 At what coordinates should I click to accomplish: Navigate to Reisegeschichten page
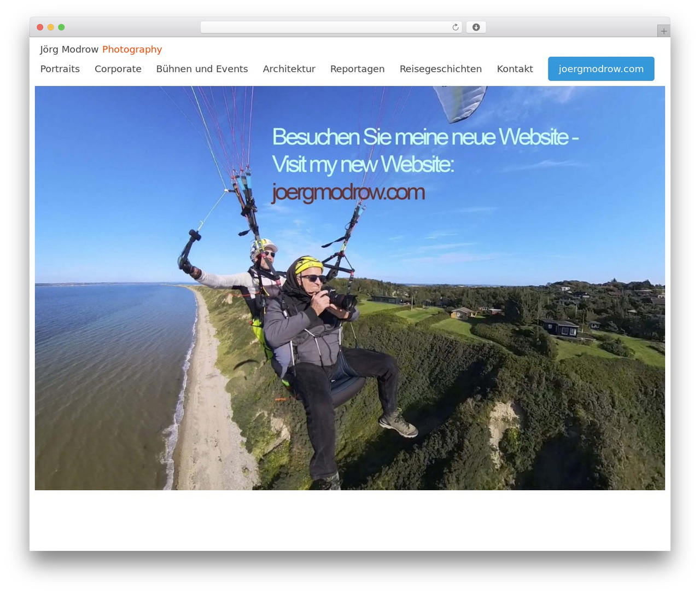441,69
